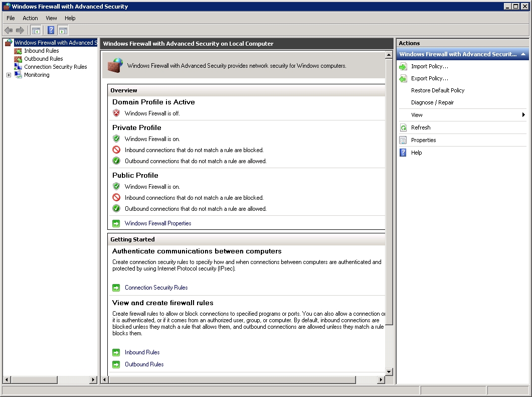Toggle the Show/Hide Action Pane toolbar icon

63,31
